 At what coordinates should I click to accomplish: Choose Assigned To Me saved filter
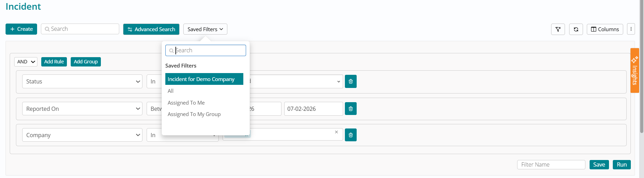coord(186,103)
